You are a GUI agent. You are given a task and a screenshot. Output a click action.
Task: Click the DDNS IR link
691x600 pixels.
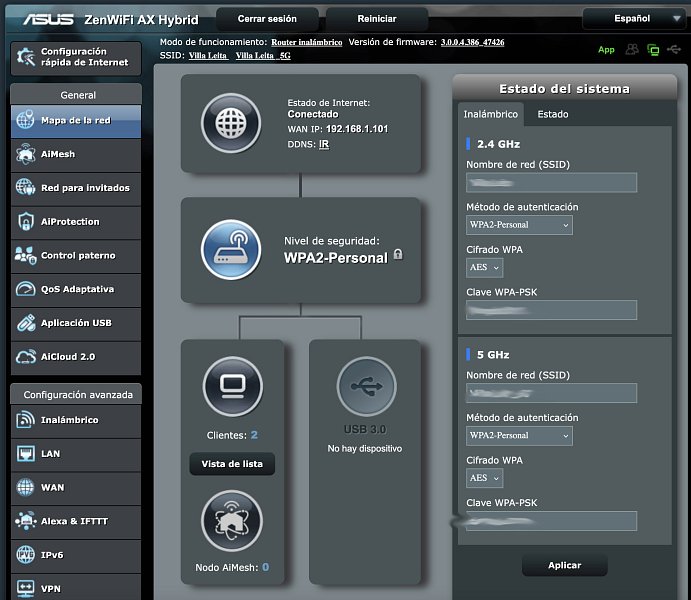click(324, 144)
